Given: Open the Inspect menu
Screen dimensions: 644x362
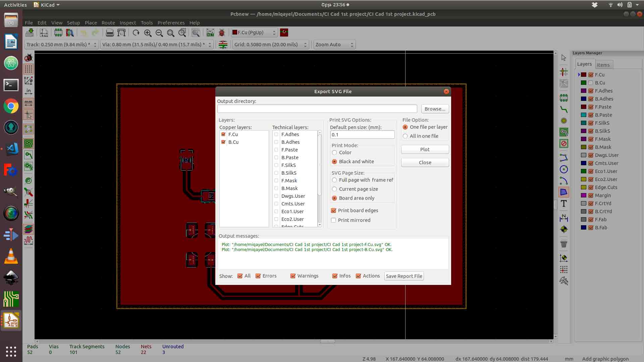Looking at the screenshot, I should click(x=127, y=23).
